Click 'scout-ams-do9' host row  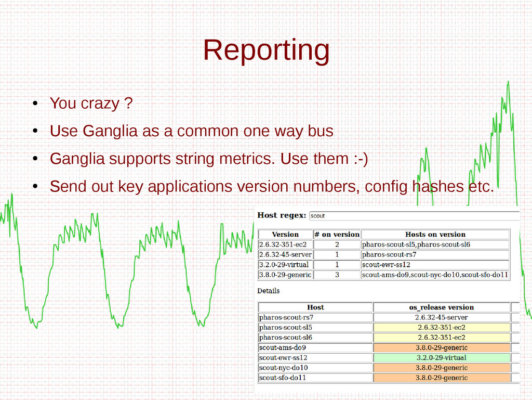point(315,347)
